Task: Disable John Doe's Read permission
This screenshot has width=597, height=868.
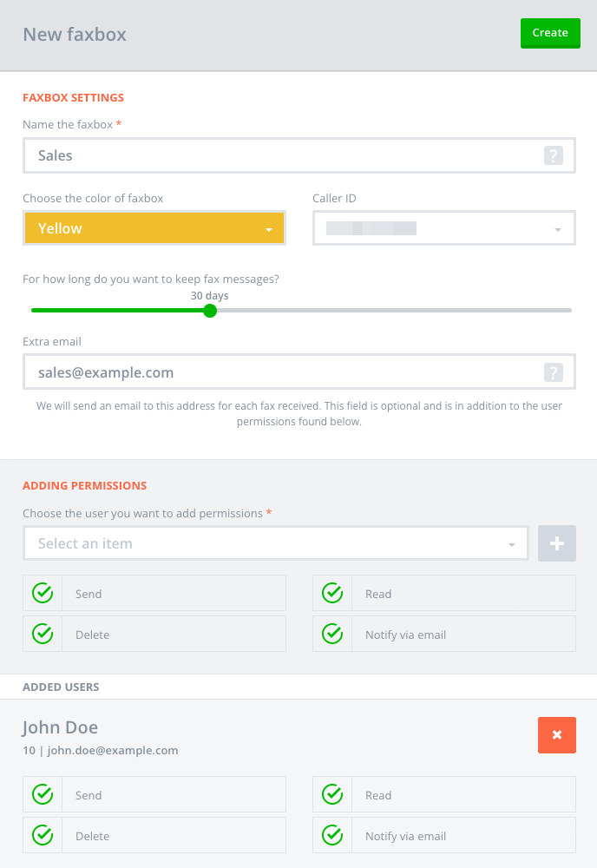Action: tap(332, 795)
